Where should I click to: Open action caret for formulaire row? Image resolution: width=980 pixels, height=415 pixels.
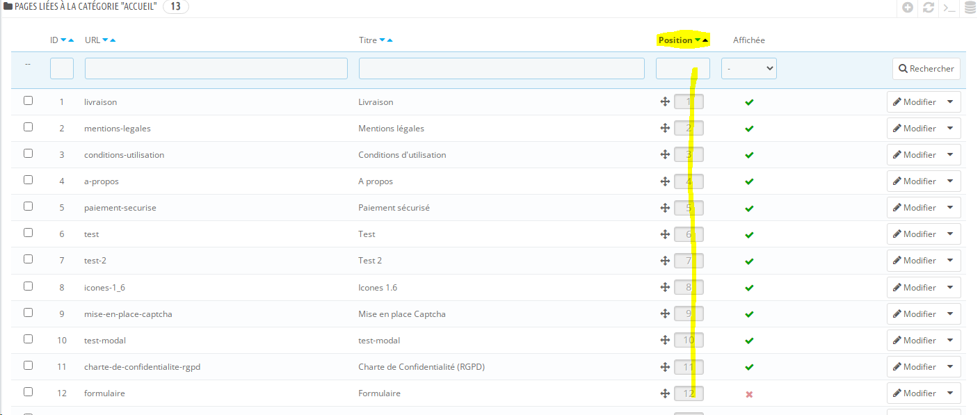click(951, 393)
